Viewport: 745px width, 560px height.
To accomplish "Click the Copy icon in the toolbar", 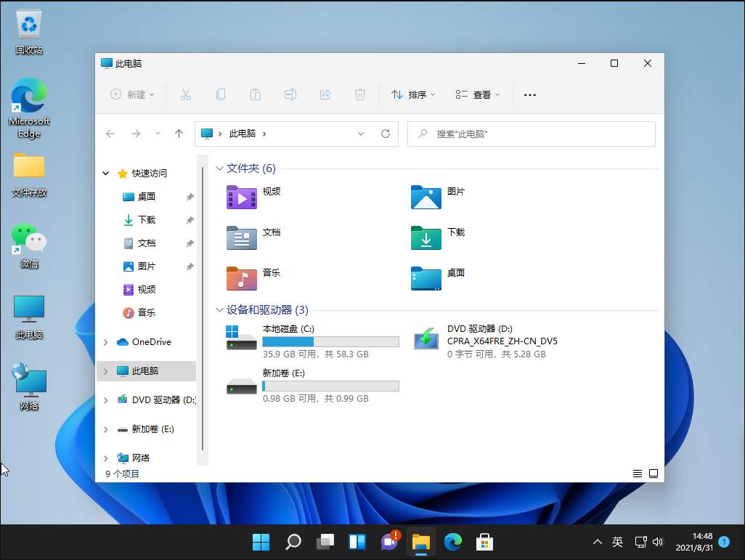I will point(221,94).
